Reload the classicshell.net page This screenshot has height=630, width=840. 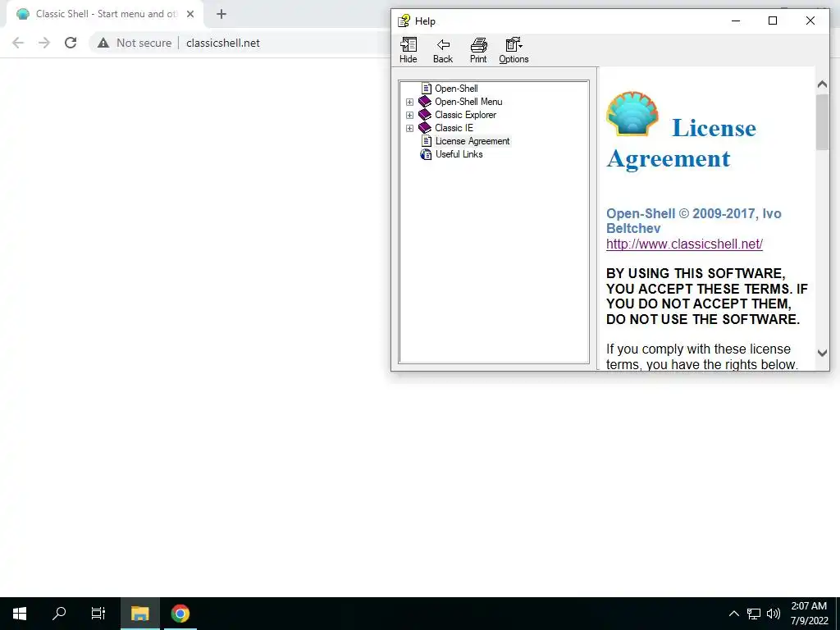tap(71, 43)
